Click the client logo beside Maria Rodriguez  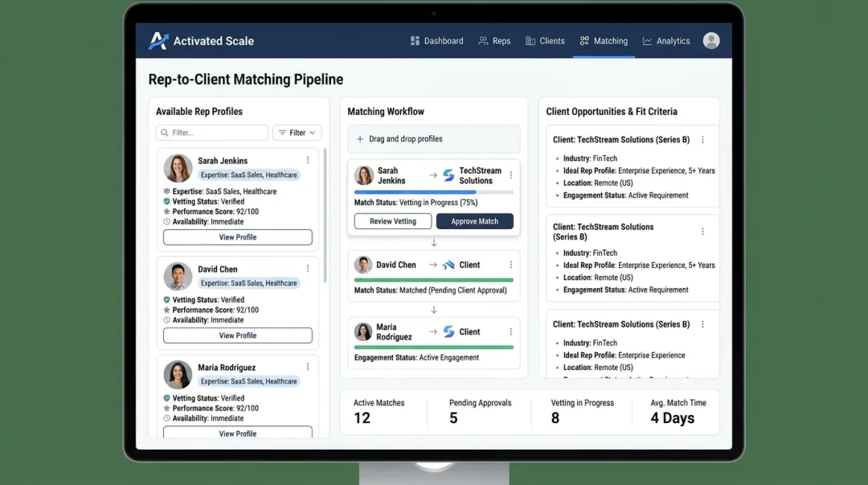pyautogui.click(x=448, y=331)
